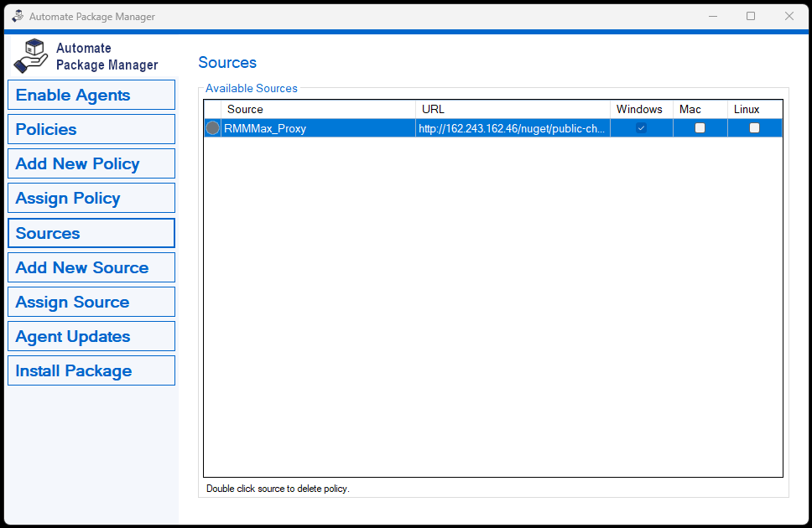Select Add New Source
This screenshot has width=812, height=528.
[x=91, y=267]
